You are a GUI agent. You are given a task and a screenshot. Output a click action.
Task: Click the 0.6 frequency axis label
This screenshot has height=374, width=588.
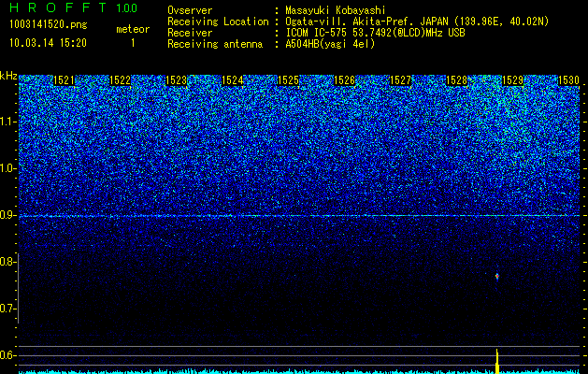pos(7,355)
